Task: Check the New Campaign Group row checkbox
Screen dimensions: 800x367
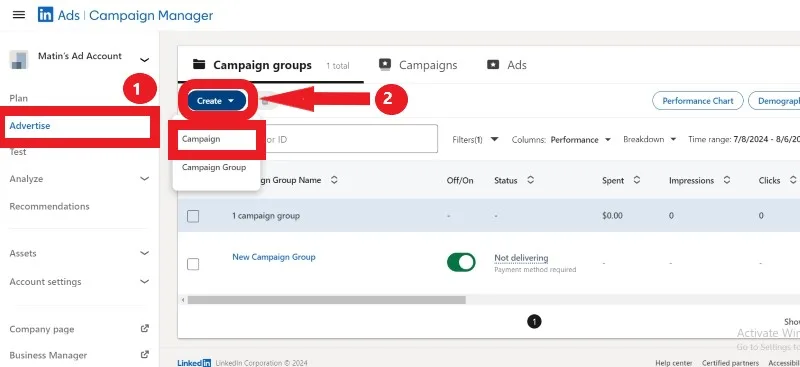Action: click(x=193, y=264)
